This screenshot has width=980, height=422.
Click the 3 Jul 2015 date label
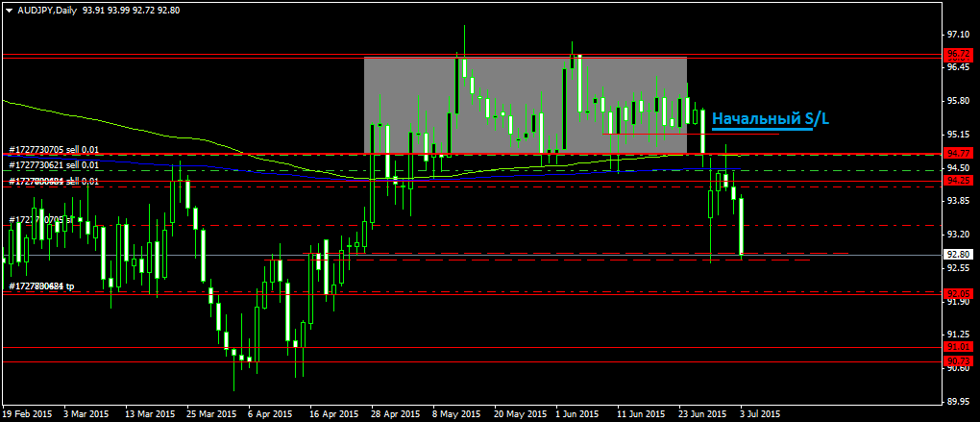click(759, 414)
